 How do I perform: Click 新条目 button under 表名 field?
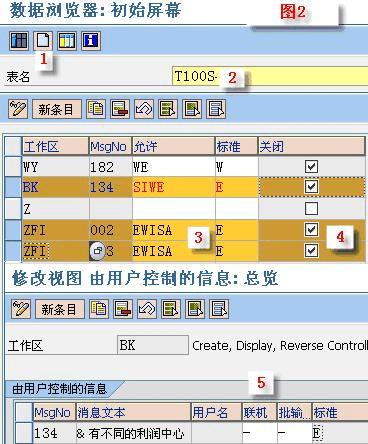(x=57, y=109)
